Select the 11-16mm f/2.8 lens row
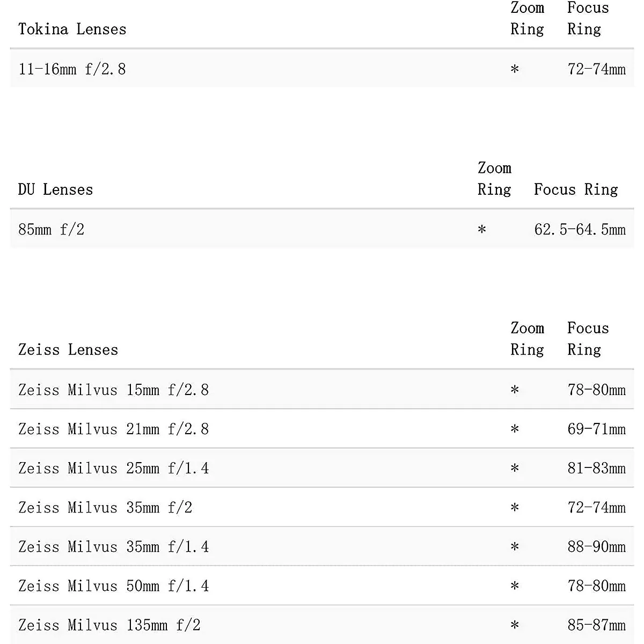The height and width of the screenshot is (644, 644). 72,69
